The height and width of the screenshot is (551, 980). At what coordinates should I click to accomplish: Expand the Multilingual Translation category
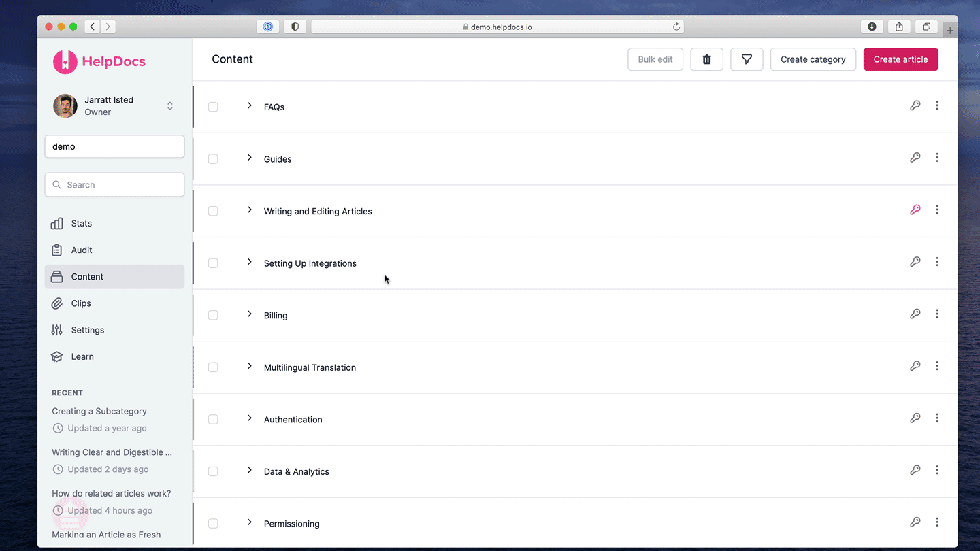click(x=249, y=366)
